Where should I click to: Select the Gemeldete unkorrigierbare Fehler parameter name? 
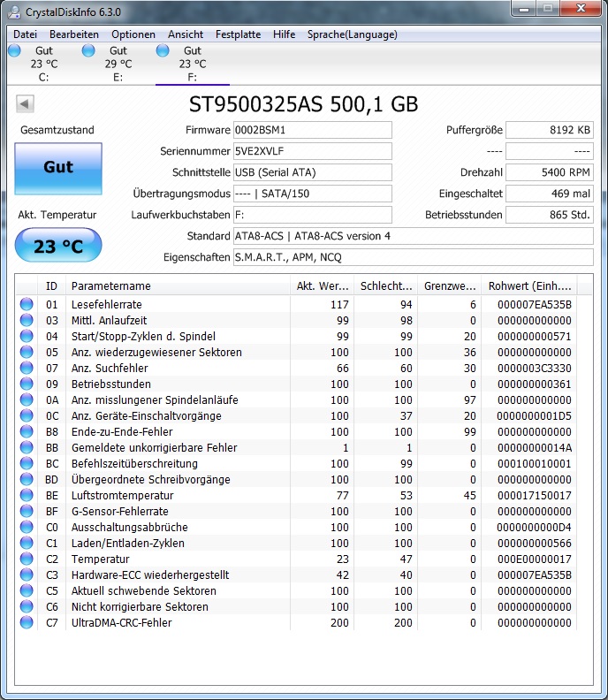pos(155,448)
